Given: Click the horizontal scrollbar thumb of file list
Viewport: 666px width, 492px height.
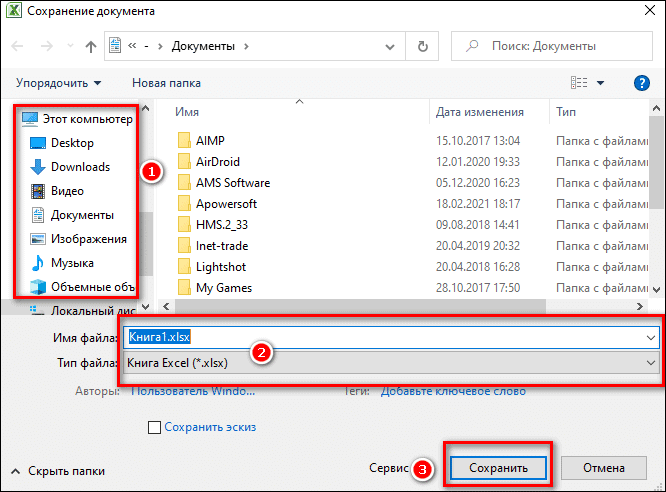Looking at the screenshot, I should 360,306.
